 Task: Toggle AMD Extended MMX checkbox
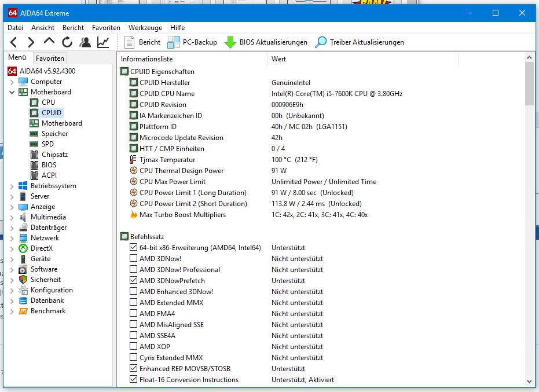[133, 302]
